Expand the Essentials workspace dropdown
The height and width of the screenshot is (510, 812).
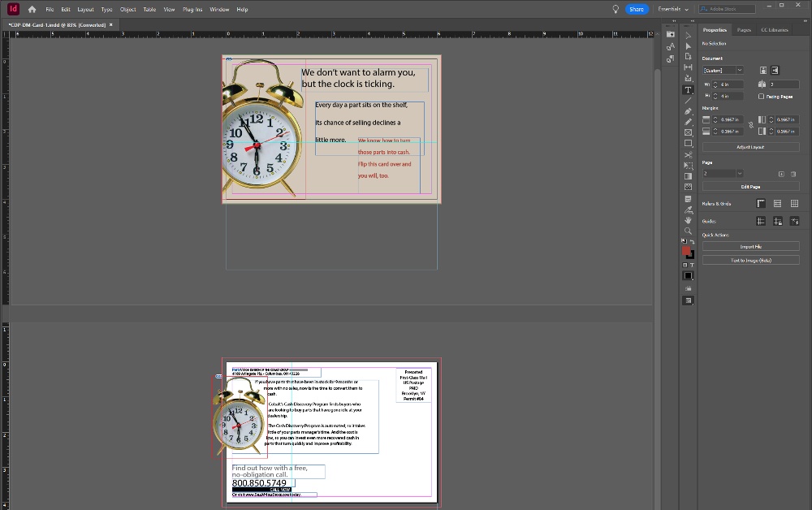pos(673,9)
